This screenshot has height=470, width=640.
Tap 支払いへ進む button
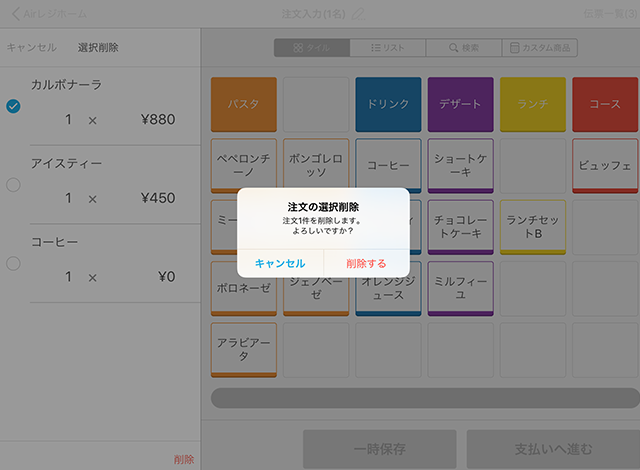[553, 449]
